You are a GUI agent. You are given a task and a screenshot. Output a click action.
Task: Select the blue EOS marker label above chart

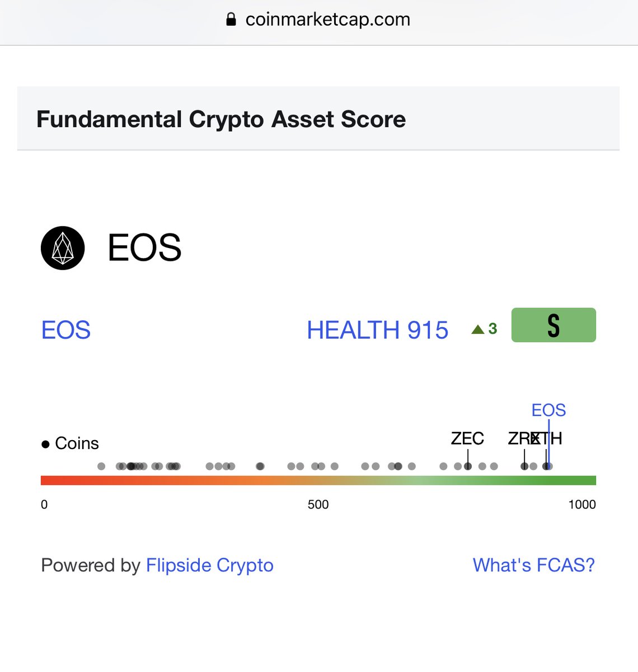pyautogui.click(x=548, y=410)
